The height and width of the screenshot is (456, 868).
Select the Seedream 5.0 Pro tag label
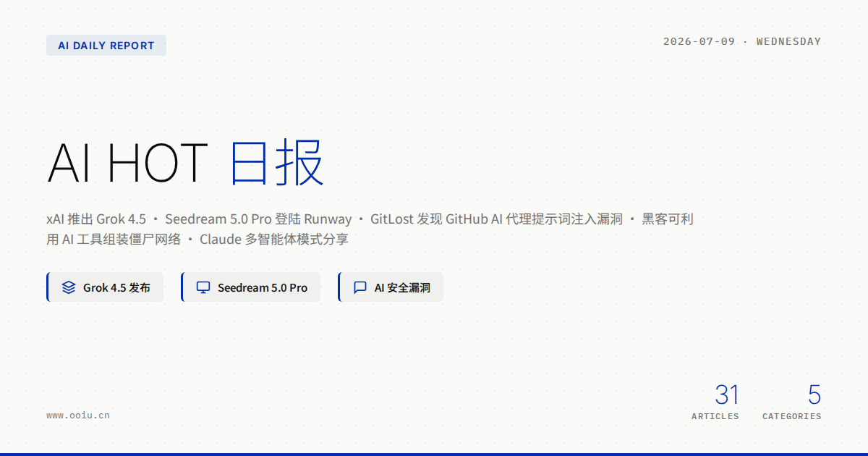pyautogui.click(x=263, y=287)
